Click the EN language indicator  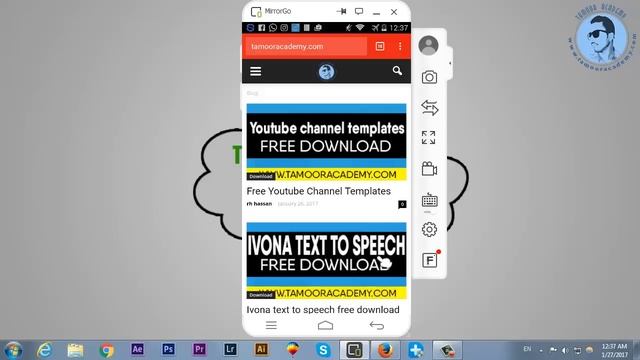click(x=527, y=349)
